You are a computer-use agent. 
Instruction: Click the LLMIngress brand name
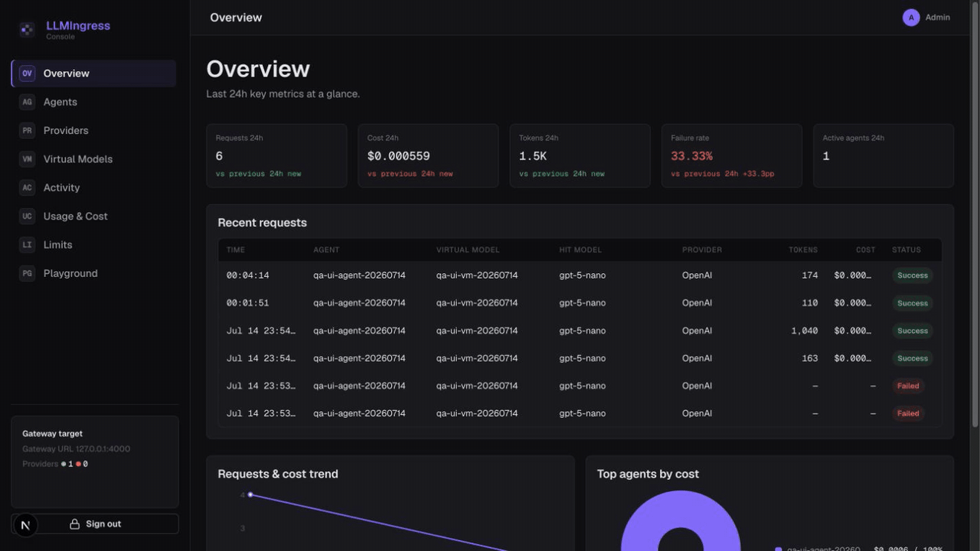coord(78,26)
